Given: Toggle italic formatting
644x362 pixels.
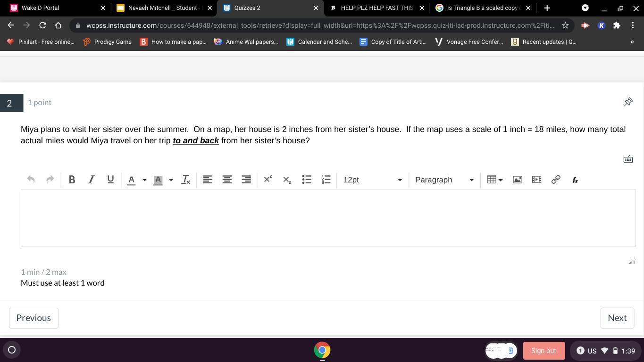Looking at the screenshot, I should pos(91,180).
